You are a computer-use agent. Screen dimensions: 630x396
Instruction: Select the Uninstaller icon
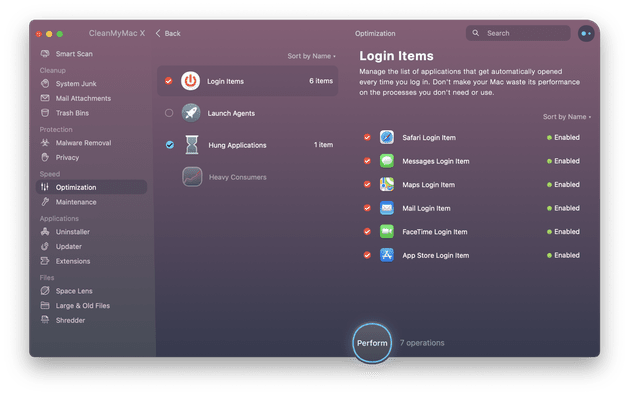coord(45,231)
